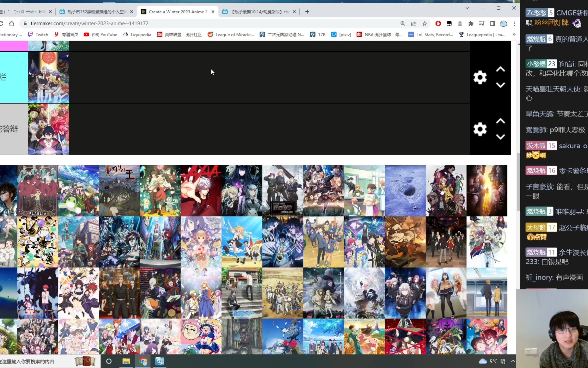Screen dimensions: 588x368
Task: Open the League of Miracle bookmark
Action: tap(231, 34)
